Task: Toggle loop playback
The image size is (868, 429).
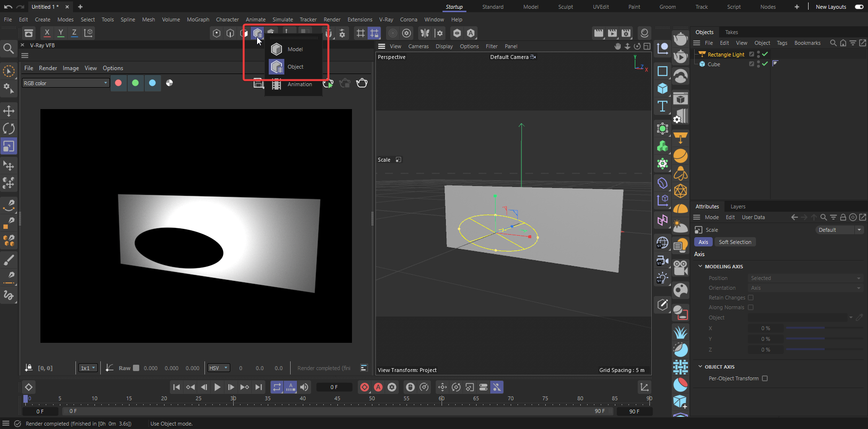Action: click(x=277, y=387)
